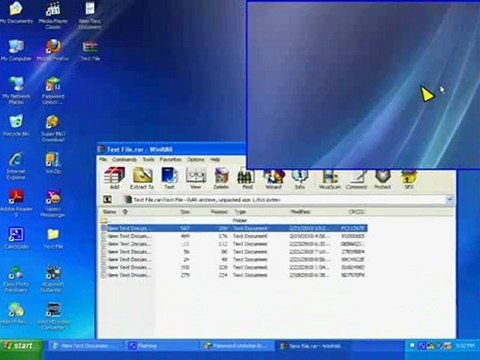Switch to Password Unlocker taskbar button
This screenshot has width=480, height=360.
237,346
